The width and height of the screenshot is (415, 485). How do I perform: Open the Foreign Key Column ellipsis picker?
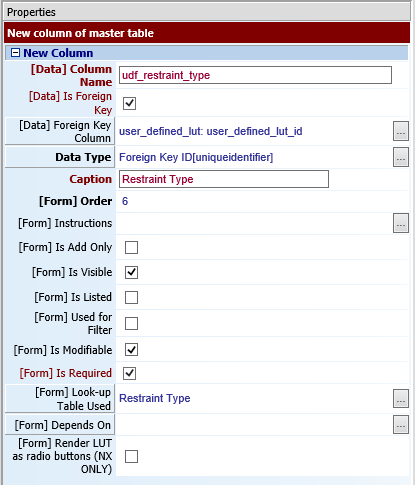tap(401, 131)
